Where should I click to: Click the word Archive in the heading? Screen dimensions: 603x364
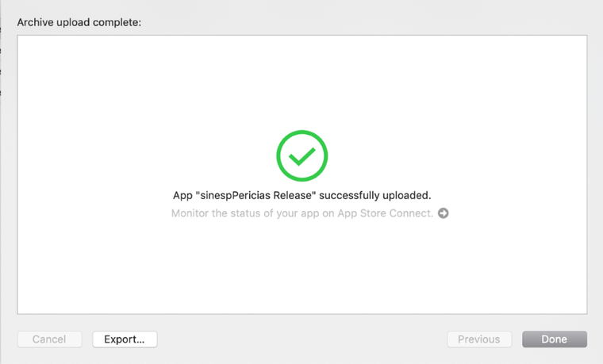click(x=35, y=22)
